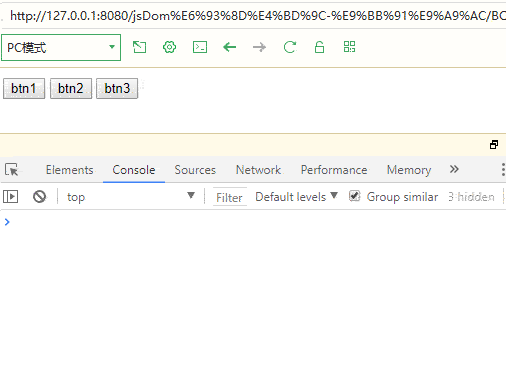Activate the inspect element picker icon

[12, 170]
